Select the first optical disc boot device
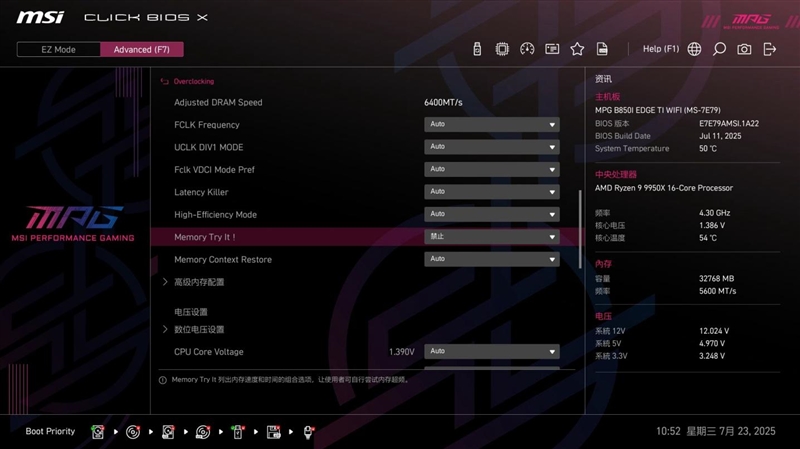Screen dimensions: 800x449 (133, 432)
